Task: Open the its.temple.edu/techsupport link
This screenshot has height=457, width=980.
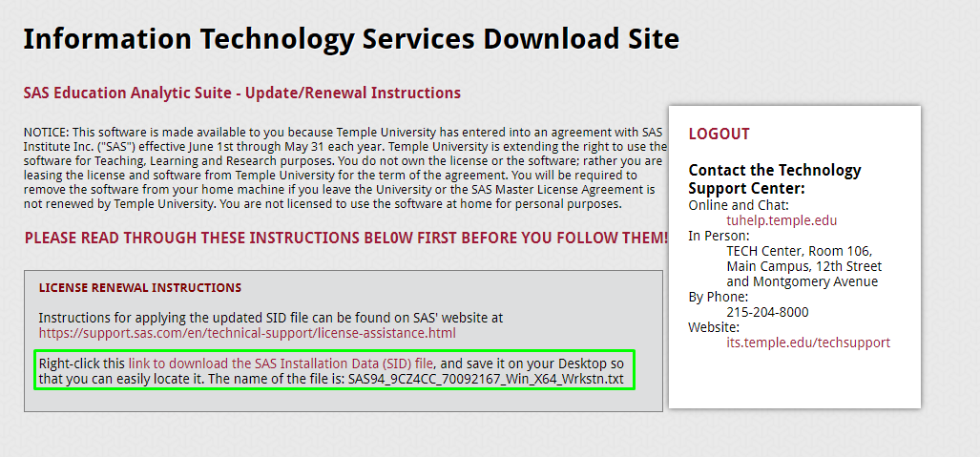Action: [x=808, y=343]
